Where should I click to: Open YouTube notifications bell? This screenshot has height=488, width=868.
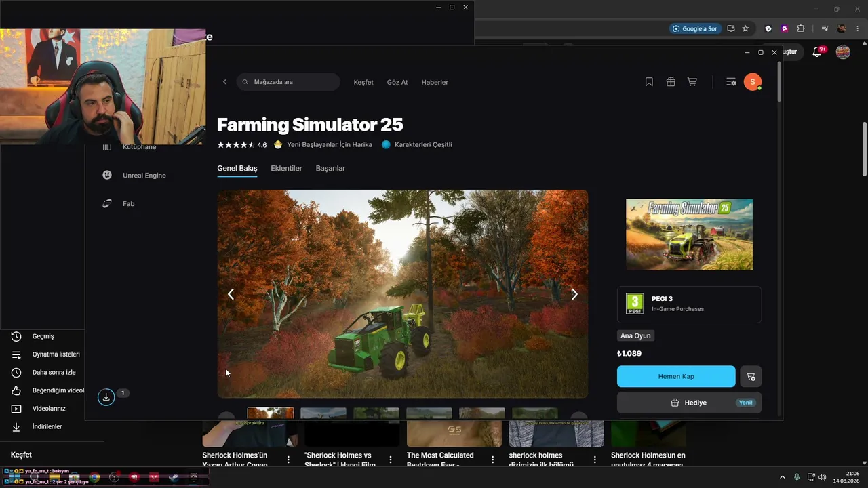818,52
